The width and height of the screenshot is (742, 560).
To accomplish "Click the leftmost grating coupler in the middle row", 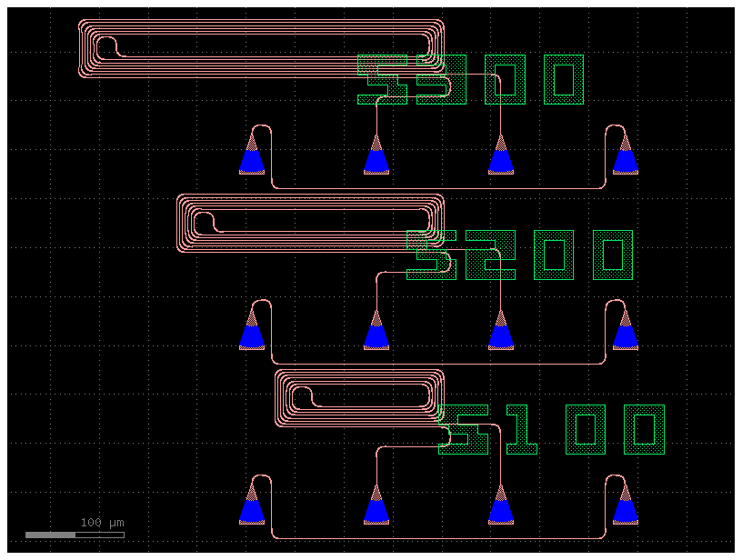I will [x=252, y=332].
